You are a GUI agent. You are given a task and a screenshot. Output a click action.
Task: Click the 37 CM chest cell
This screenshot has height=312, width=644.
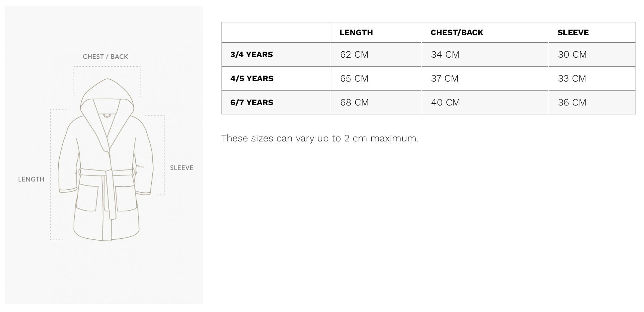[x=445, y=79]
